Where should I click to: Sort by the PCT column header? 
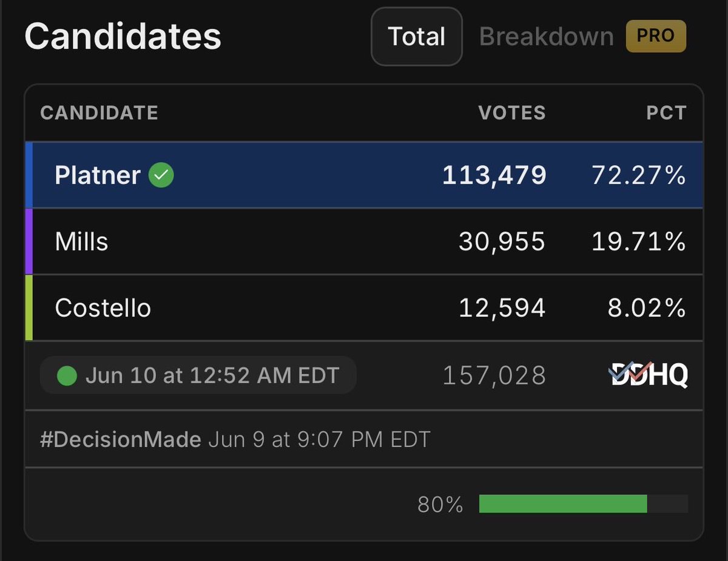pos(666,113)
